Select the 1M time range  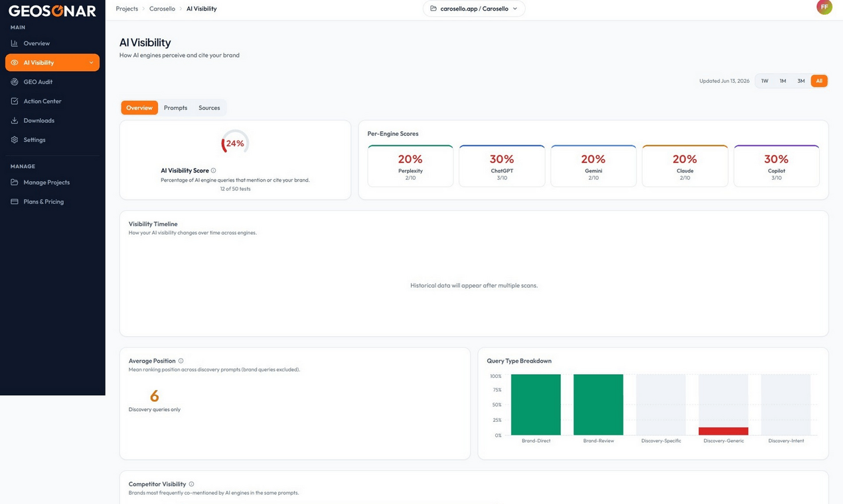pyautogui.click(x=783, y=81)
